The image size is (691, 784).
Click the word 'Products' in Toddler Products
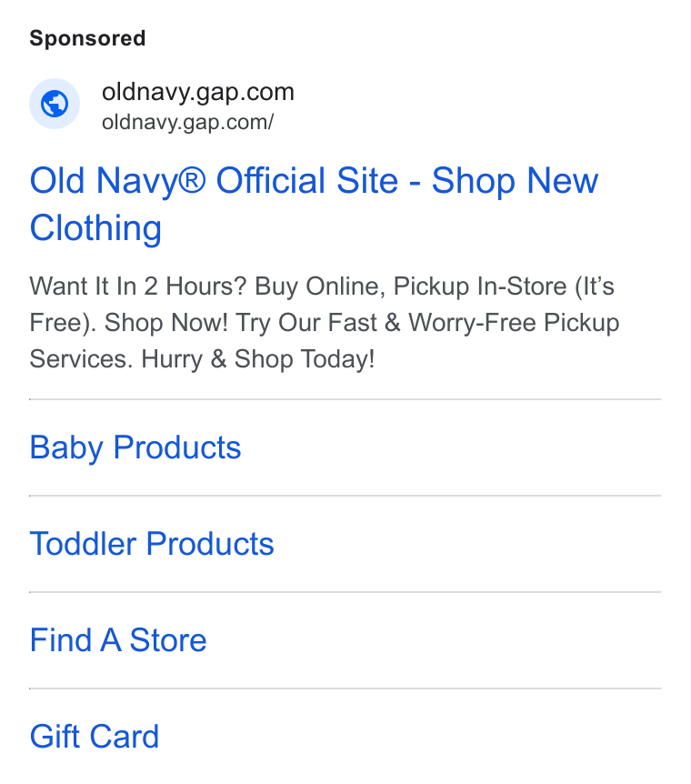210,544
